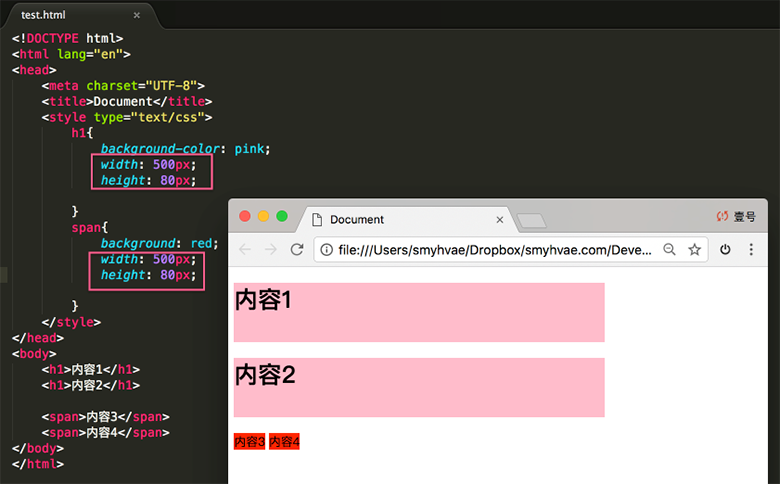
Task: Click the meta charset="UTF-8" line
Action: point(123,86)
